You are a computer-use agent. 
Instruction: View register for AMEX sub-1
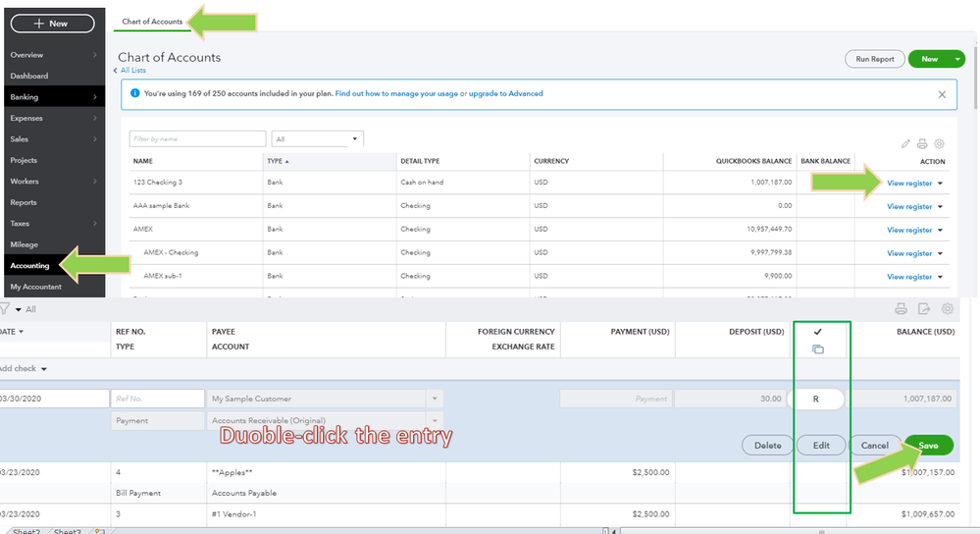[909, 277]
